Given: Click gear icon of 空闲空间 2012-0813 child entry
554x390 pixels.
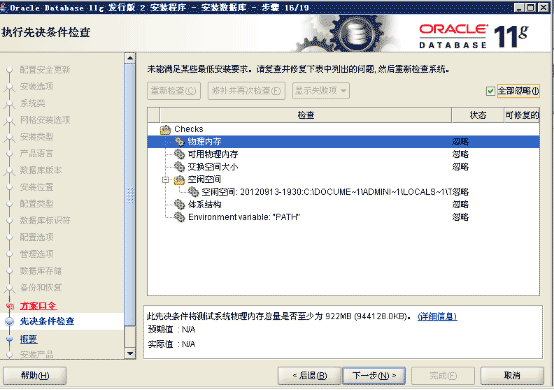Looking at the screenshot, I should (x=193, y=192).
